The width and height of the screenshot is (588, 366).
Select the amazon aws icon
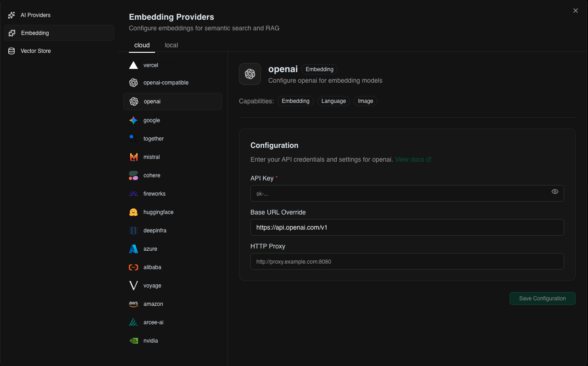133,304
